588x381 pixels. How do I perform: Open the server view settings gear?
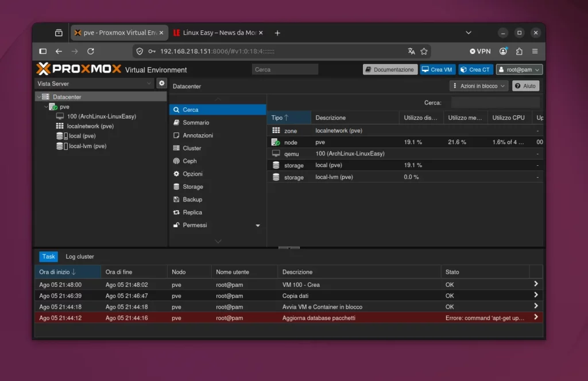tap(161, 83)
